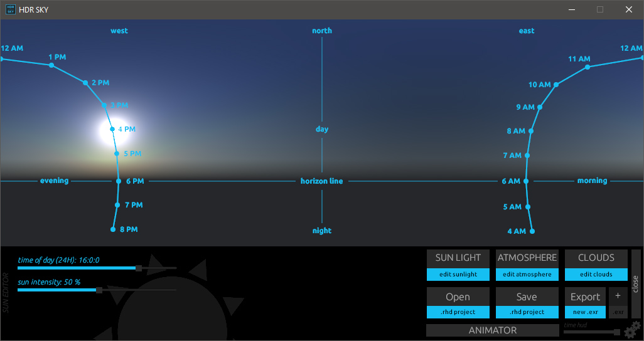The image size is (644, 341).
Task: Click the time of day 16:0:0 readout
Action: pos(59,260)
